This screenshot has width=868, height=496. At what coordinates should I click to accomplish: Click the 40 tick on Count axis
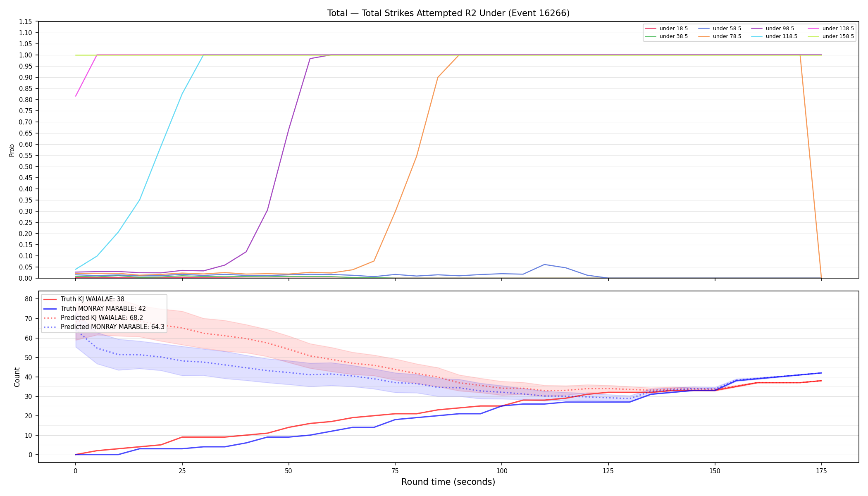tap(29, 377)
